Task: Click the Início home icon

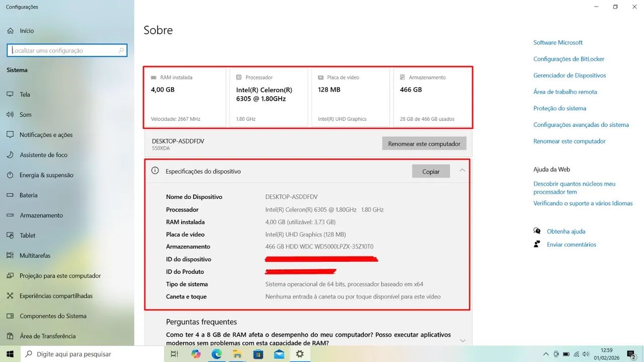Action: point(11,30)
